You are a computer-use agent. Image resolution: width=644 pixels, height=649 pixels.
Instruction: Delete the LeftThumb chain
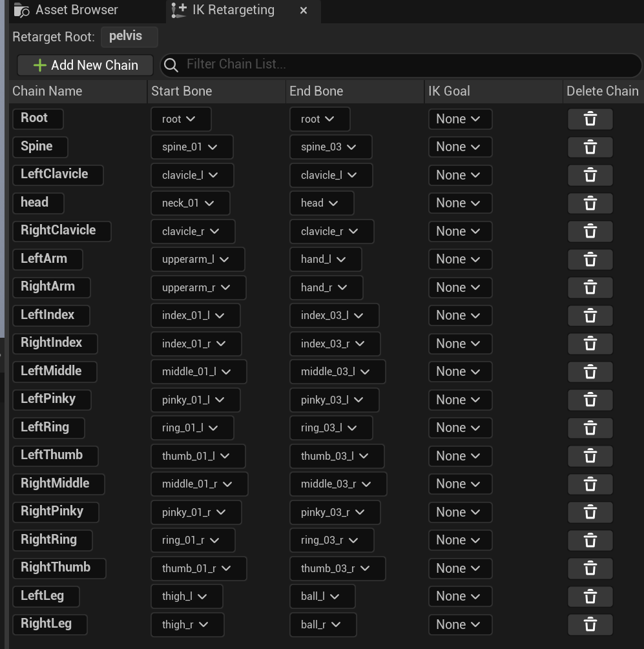590,456
